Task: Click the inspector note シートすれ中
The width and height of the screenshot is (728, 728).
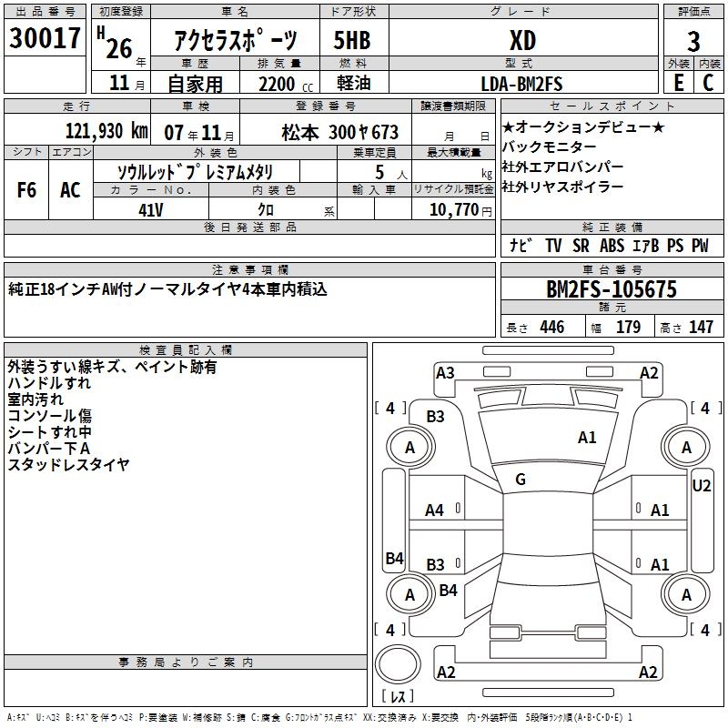Action: pyautogui.click(x=49, y=431)
